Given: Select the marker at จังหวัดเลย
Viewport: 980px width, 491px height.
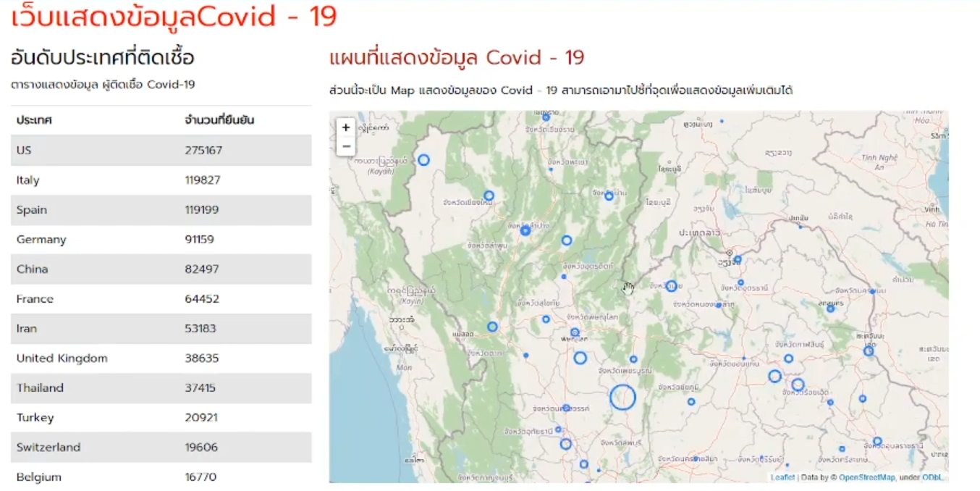Looking at the screenshot, I should tap(671, 286).
